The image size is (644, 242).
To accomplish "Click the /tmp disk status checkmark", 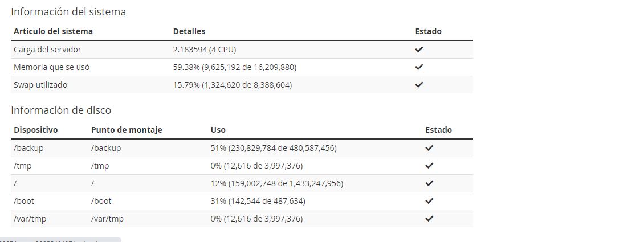I will (429, 166).
